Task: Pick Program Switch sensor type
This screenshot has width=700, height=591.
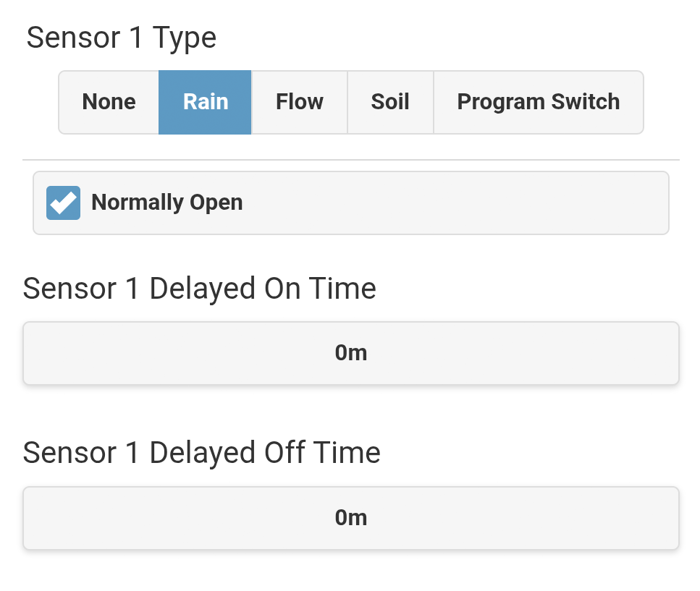Action: coord(539,102)
